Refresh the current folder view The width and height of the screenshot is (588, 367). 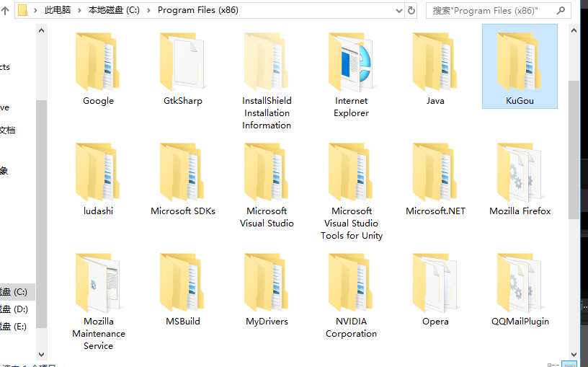click(x=411, y=11)
